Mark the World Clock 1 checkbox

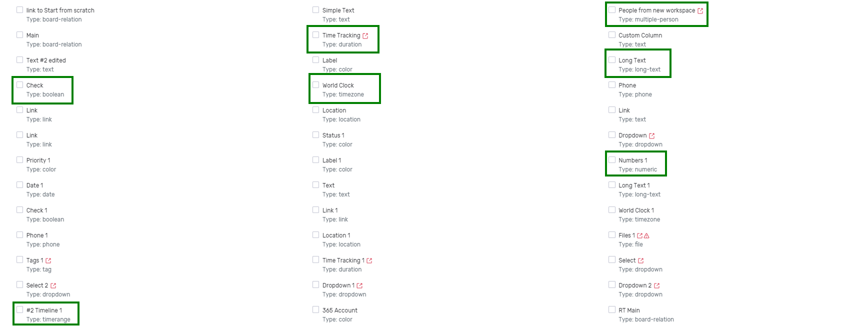pos(611,210)
